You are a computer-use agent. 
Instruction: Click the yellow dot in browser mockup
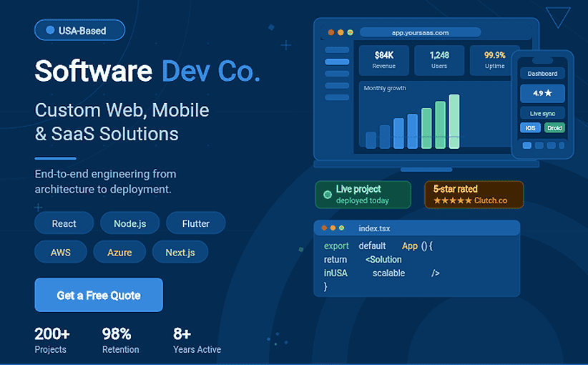[x=340, y=33]
